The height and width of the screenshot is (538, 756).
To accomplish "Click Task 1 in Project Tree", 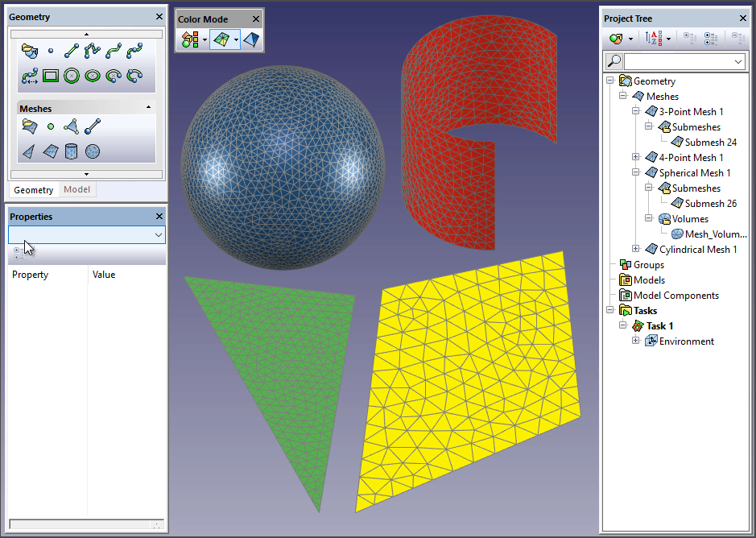I will [x=659, y=326].
